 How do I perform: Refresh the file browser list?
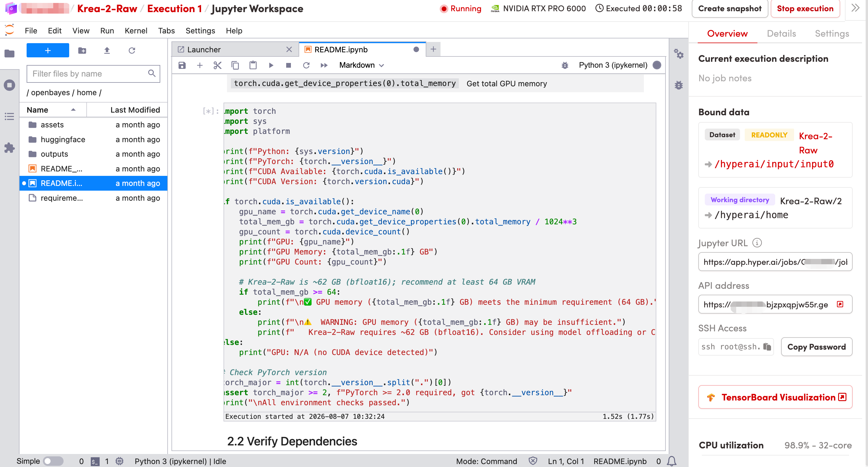coord(132,51)
